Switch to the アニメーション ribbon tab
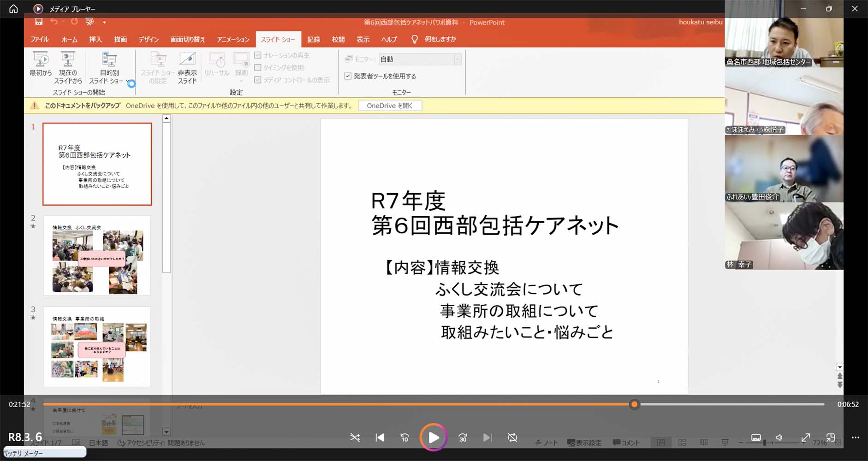 (232, 40)
